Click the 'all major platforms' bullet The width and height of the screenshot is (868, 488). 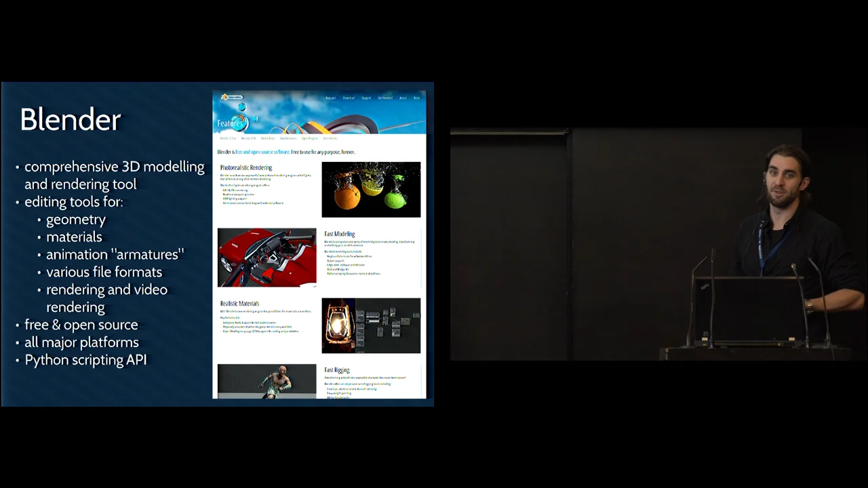[x=82, y=342]
